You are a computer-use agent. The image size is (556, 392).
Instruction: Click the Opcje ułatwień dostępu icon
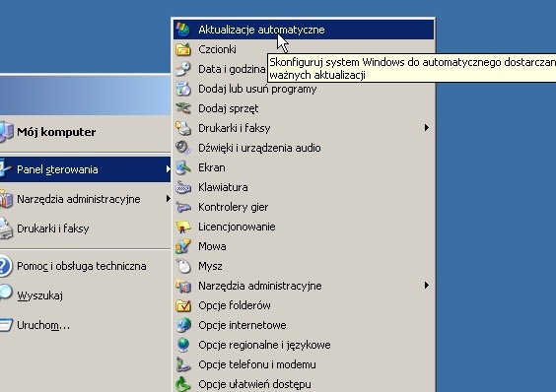(183, 384)
